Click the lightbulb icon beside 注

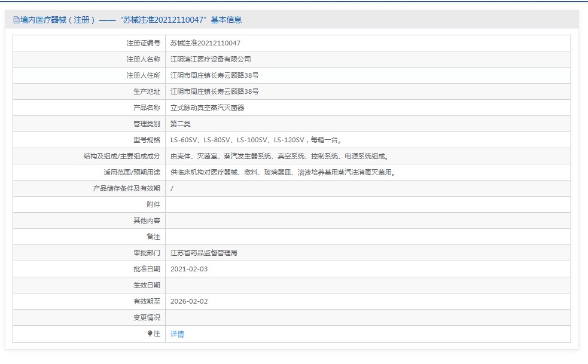(150, 334)
